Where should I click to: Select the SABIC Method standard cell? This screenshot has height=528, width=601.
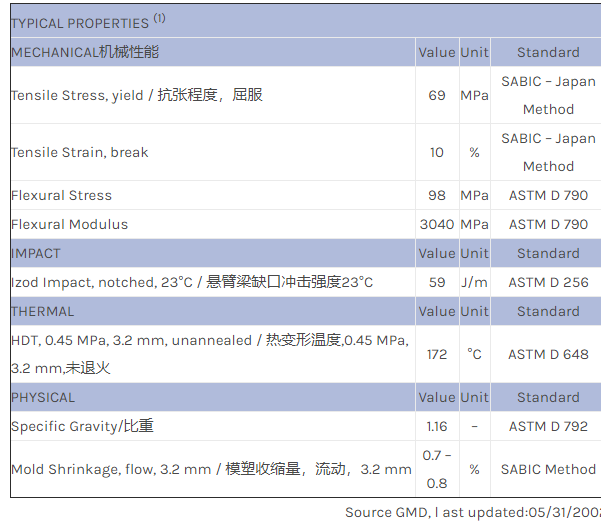click(548, 469)
